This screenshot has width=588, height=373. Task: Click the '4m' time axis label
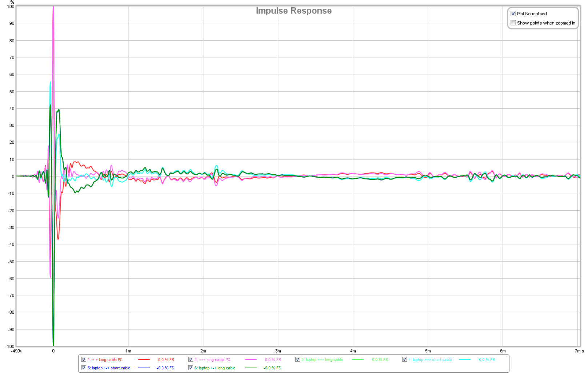[353, 351]
